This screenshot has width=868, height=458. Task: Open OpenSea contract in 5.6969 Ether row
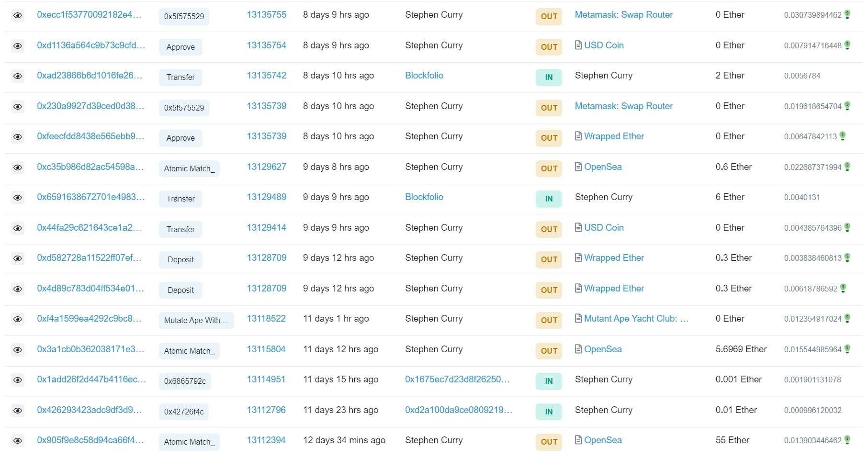(x=603, y=349)
